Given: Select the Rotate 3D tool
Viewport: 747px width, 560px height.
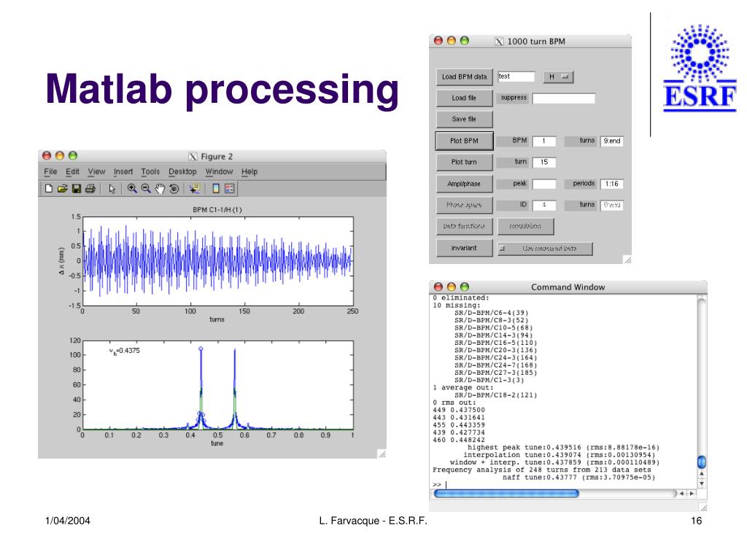Looking at the screenshot, I should click(174, 189).
